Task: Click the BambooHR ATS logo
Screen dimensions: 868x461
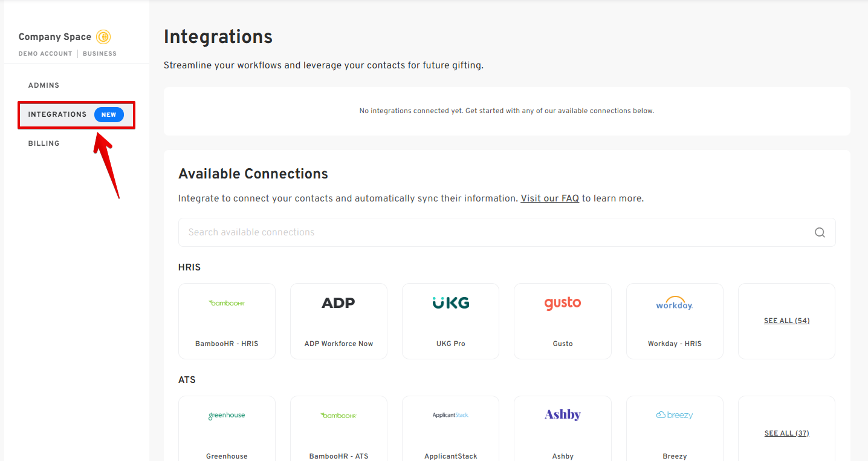Action: click(x=338, y=416)
